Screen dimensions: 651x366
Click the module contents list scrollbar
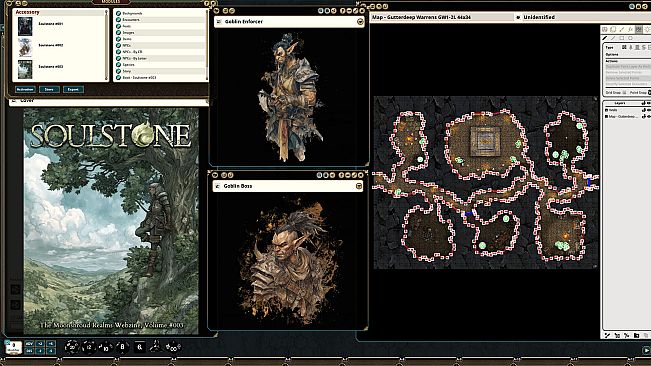(x=206, y=45)
